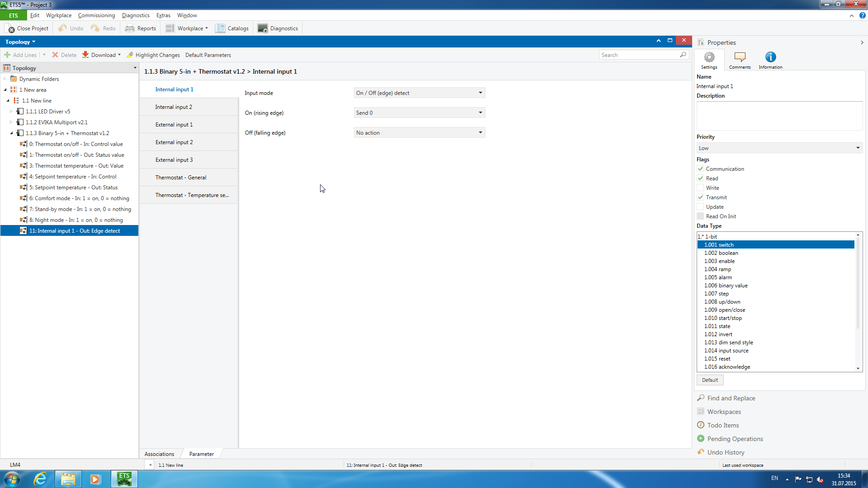Open the Commissioning menu
Image resolution: width=868 pixels, height=488 pixels.
pos(96,15)
